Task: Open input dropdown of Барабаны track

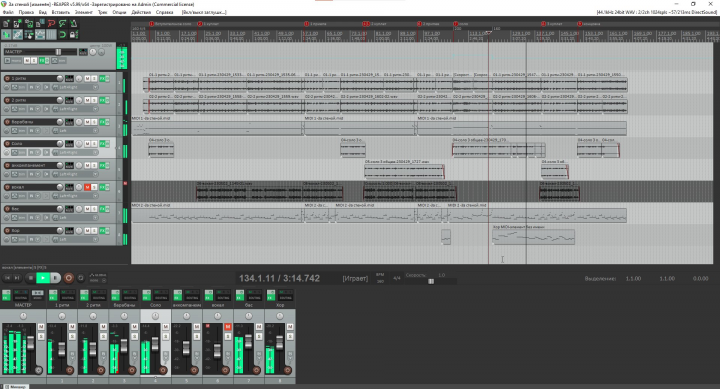Action: [x=75, y=130]
